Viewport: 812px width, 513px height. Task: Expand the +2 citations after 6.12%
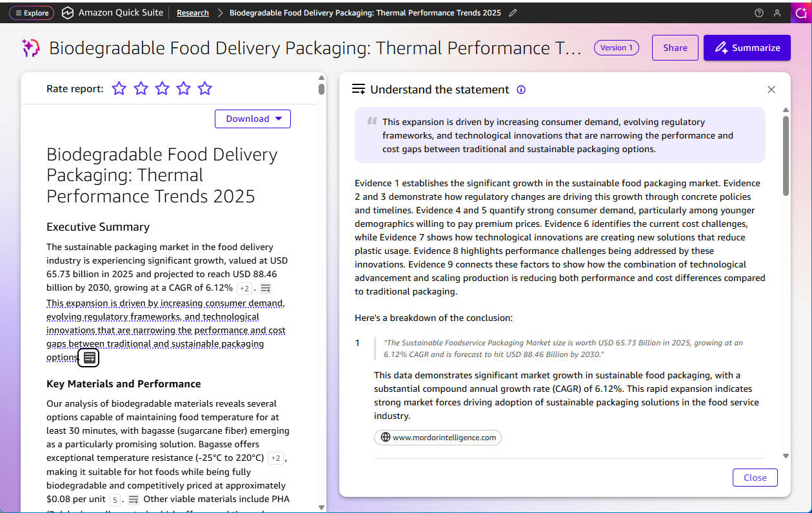244,288
